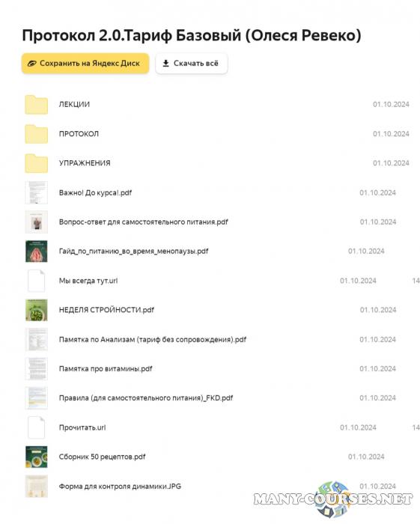Viewport: 420px width, 524px height.
Task: Click the ЛЕКЦИИ folder name
Action: pos(74,104)
